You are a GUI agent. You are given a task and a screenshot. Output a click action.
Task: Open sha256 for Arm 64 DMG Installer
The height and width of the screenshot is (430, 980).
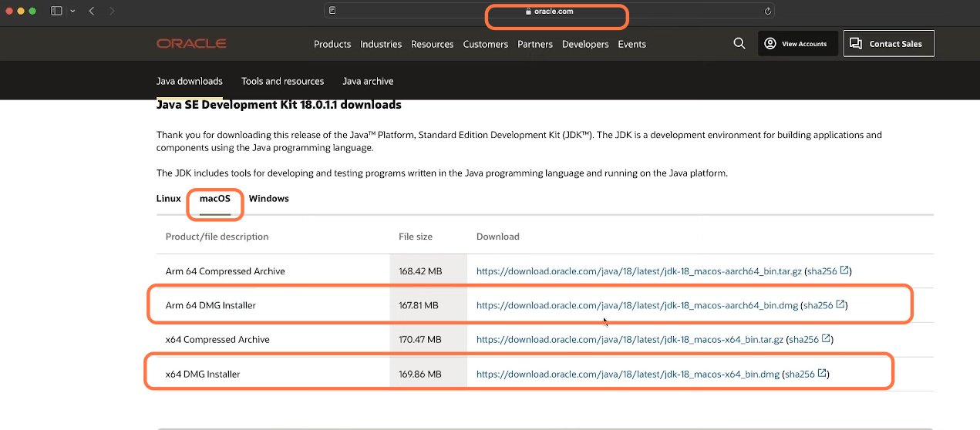[x=823, y=305]
